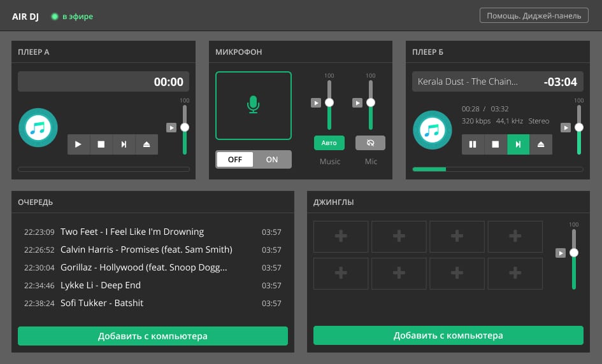Switch the microphone toggle to ON
This screenshot has height=364, width=602.
272,160
